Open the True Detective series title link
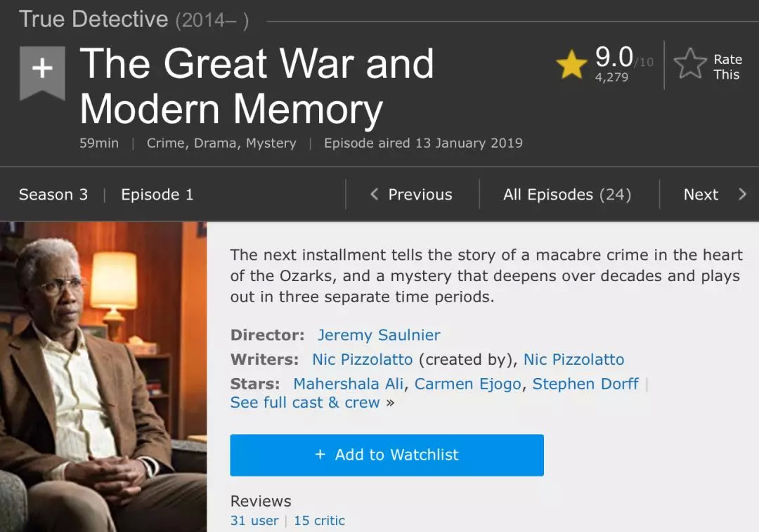 click(93, 19)
